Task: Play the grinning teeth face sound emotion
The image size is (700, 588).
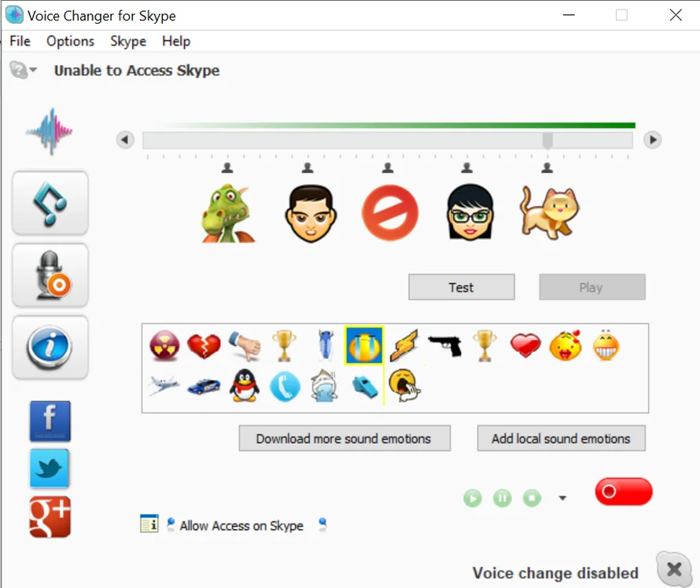Action: [x=606, y=345]
